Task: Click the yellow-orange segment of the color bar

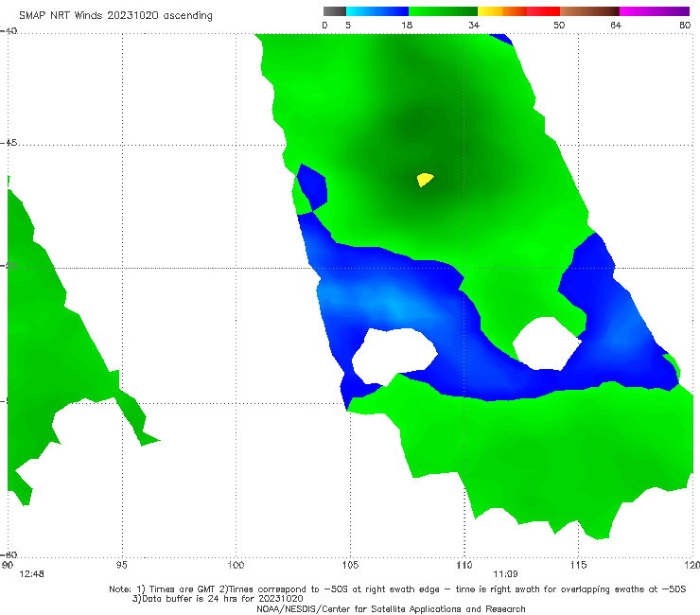Action: (501, 11)
